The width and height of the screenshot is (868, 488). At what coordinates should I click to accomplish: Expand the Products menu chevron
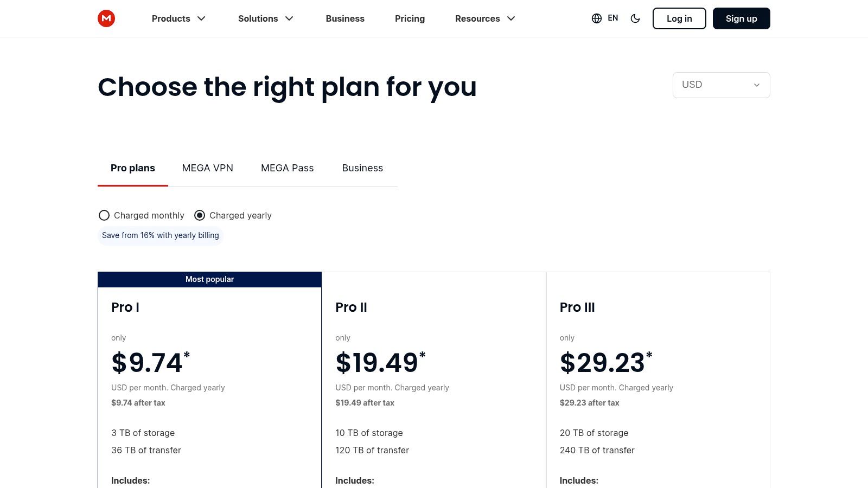pos(201,18)
